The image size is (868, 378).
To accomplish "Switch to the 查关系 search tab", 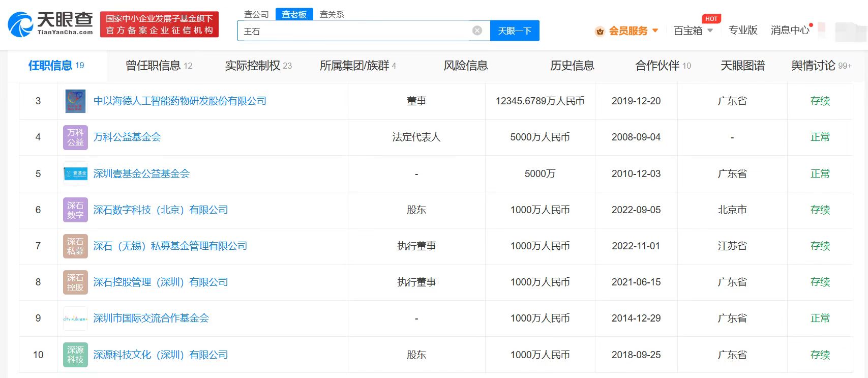I will click(332, 14).
